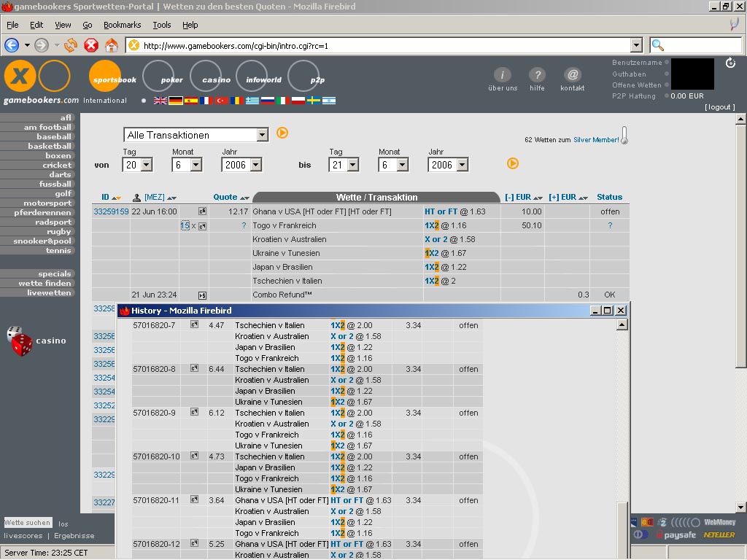
Task: Click gamebookers X logo
Action: [x=20, y=76]
